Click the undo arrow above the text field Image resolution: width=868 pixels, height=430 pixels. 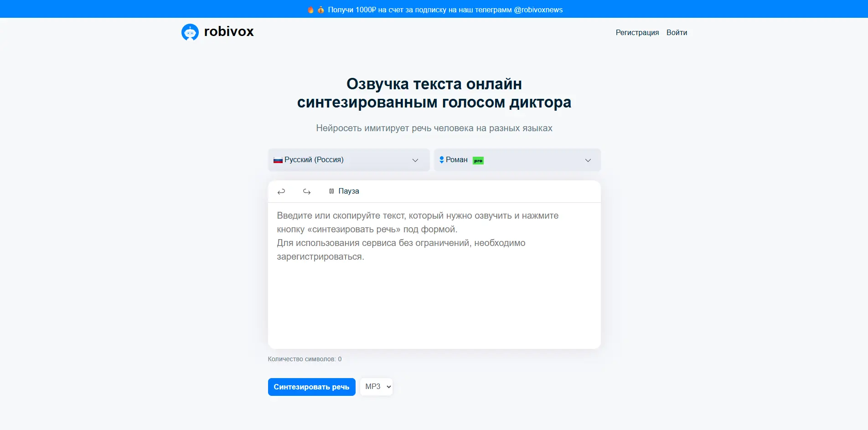tap(281, 191)
